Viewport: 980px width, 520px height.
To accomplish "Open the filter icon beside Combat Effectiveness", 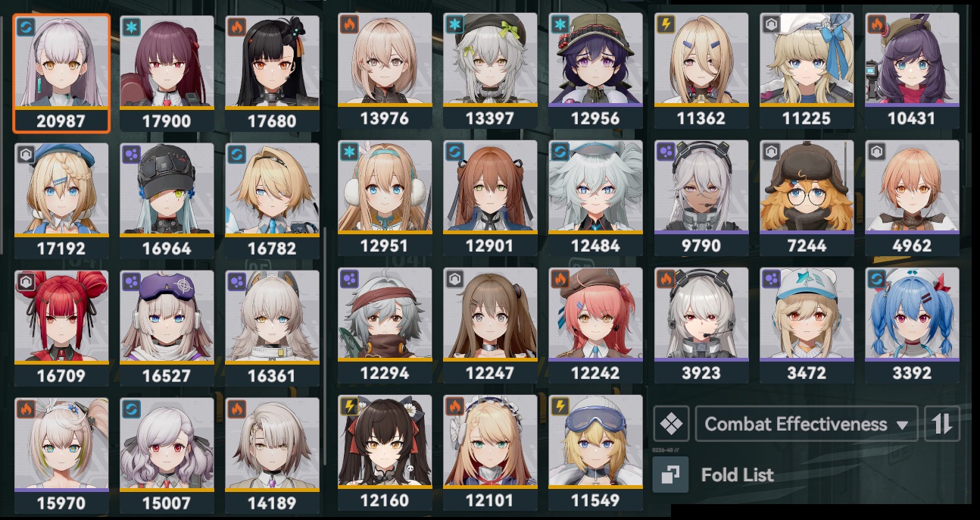I will coord(670,424).
